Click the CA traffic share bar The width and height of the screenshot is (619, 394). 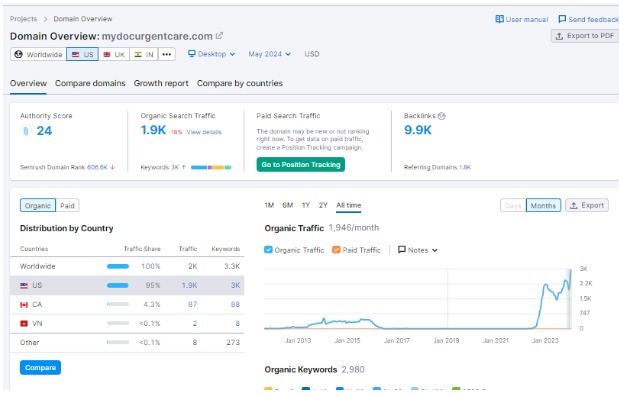[x=118, y=304]
